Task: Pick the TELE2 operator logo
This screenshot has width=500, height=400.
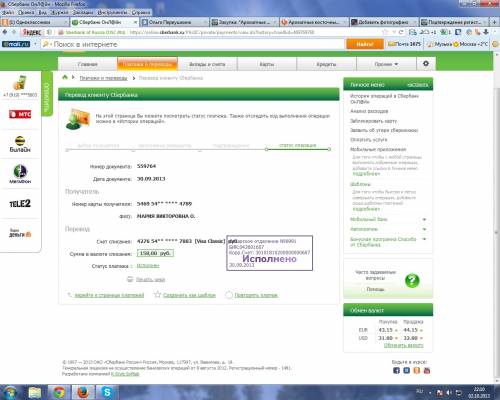Action: pyautogui.click(x=20, y=204)
